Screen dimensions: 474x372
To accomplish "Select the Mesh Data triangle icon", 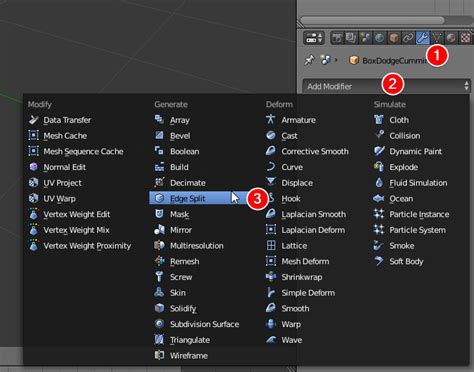I will (x=437, y=38).
